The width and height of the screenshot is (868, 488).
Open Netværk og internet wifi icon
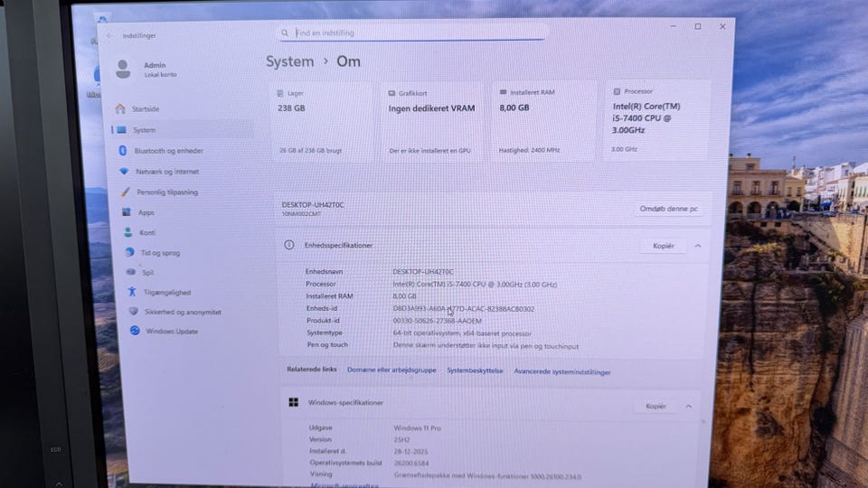tap(124, 172)
